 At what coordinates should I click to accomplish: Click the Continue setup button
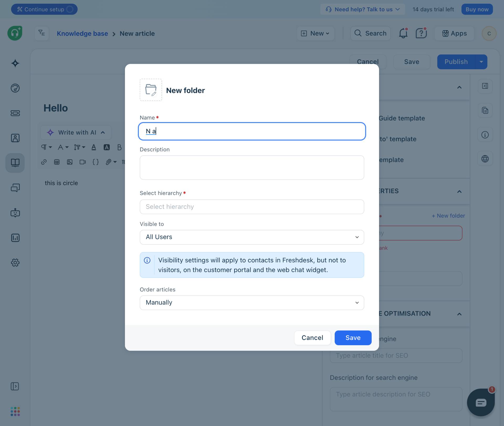click(x=44, y=9)
